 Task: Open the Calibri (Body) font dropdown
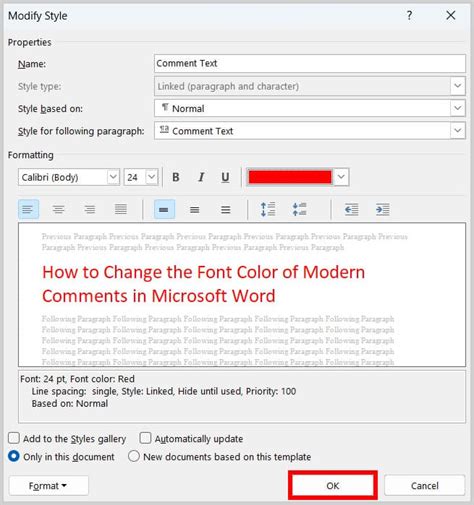point(113,177)
